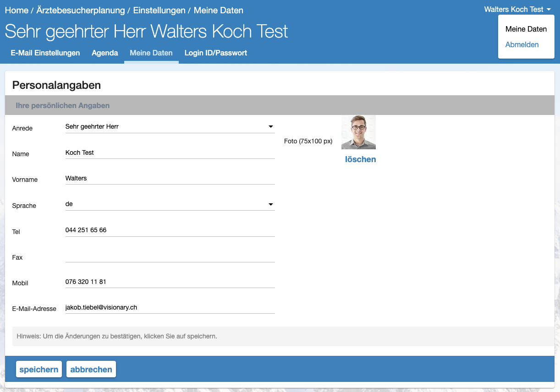Click the löschen link under photo
The image size is (560, 392).
360,159
